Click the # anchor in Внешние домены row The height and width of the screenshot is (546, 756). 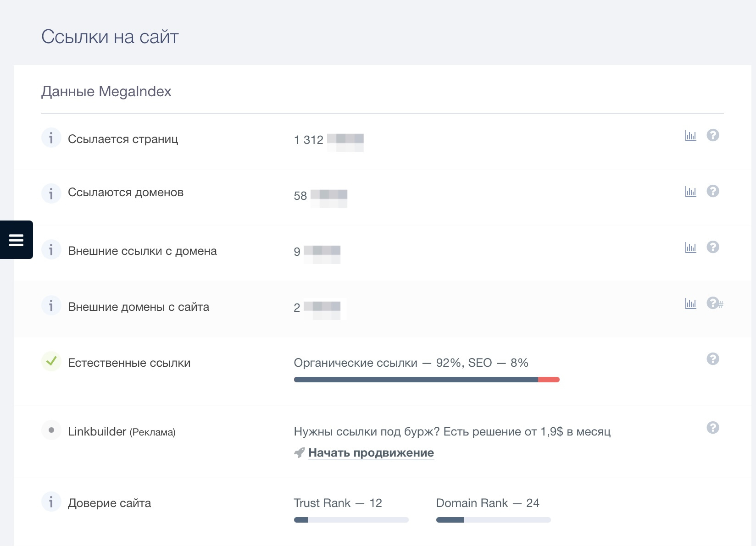721,305
